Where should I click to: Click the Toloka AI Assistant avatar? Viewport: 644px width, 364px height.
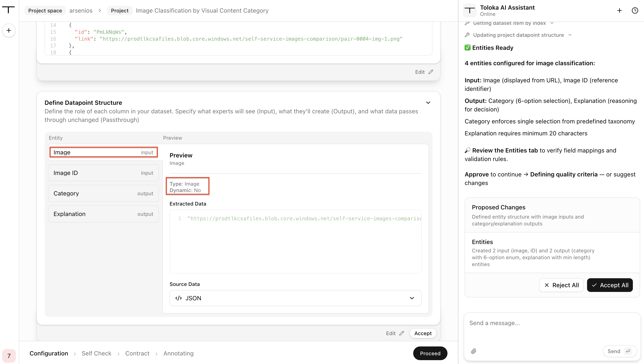[x=470, y=10]
